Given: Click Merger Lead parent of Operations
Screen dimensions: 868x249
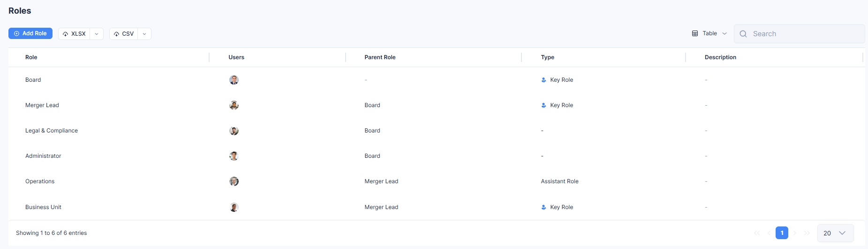Looking at the screenshot, I should pos(381,181).
